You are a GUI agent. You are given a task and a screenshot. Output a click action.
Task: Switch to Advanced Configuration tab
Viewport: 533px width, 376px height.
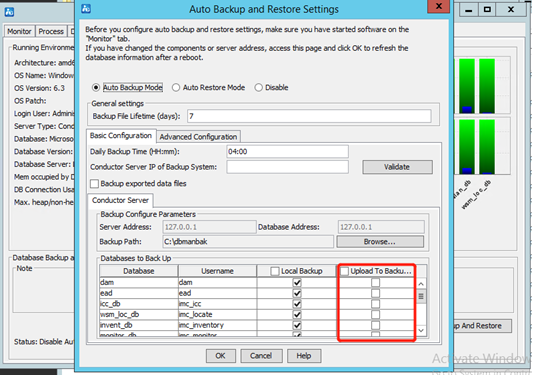[x=199, y=137]
